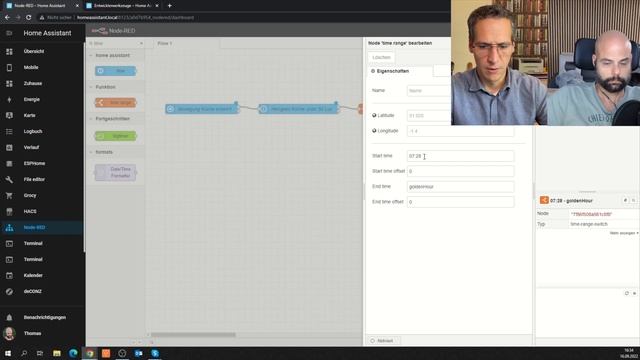This screenshot has width=640, height=360.
Task: Focus the End time offset field
Action: pos(460,202)
